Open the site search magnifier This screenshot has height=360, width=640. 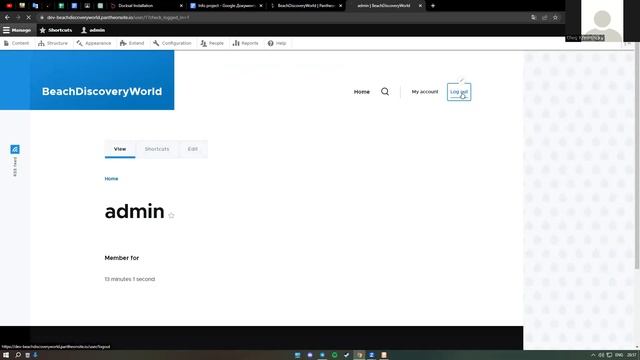(385, 92)
